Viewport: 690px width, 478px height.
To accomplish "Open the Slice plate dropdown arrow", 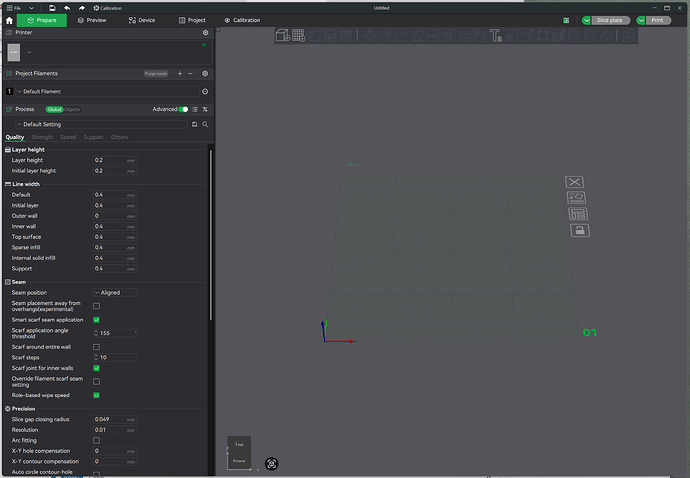I will tap(586, 20).
